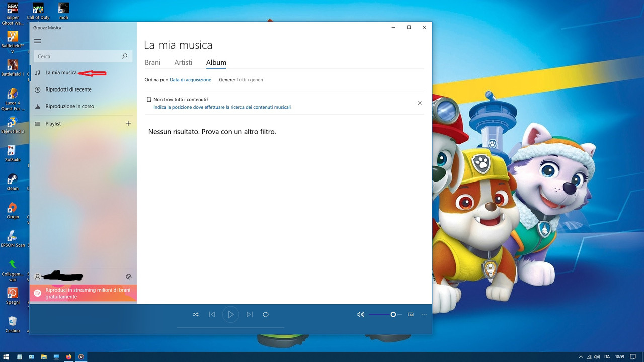644x362 pixels.
Task: Maximize the Groove Musica window
Action: pos(409,27)
